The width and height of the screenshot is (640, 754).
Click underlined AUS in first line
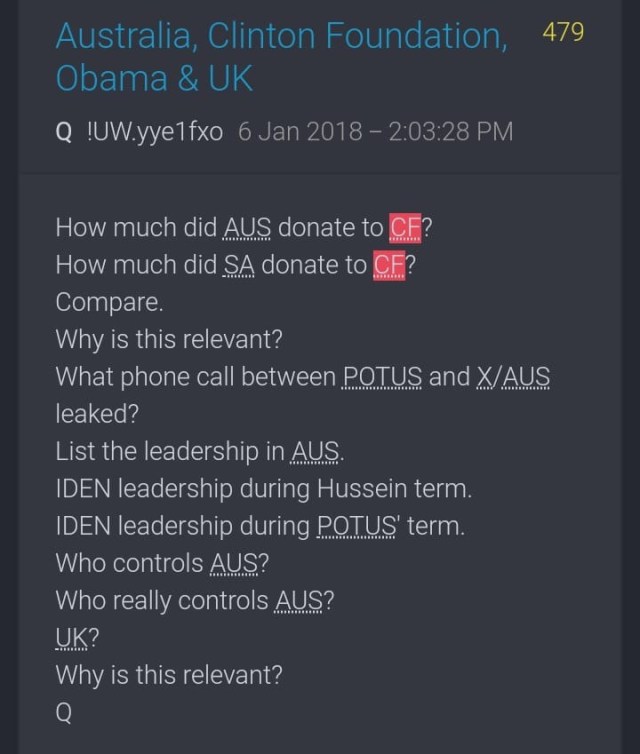click(x=247, y=228)
